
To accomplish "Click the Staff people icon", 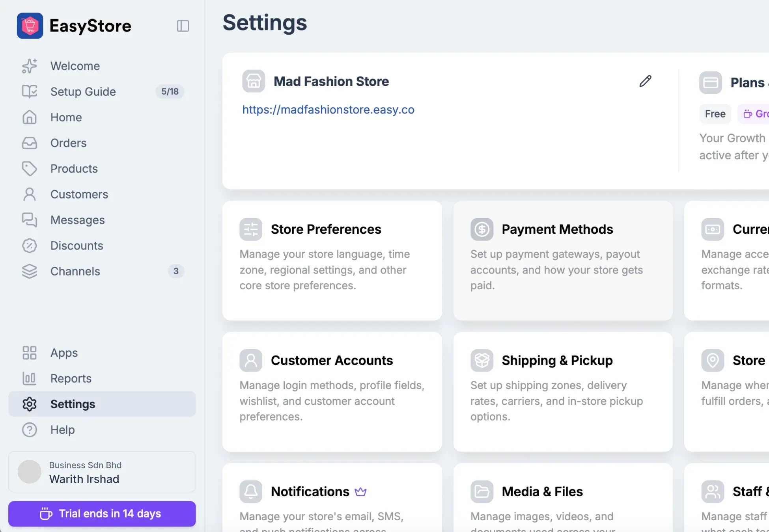I will [x=713, y=491].
